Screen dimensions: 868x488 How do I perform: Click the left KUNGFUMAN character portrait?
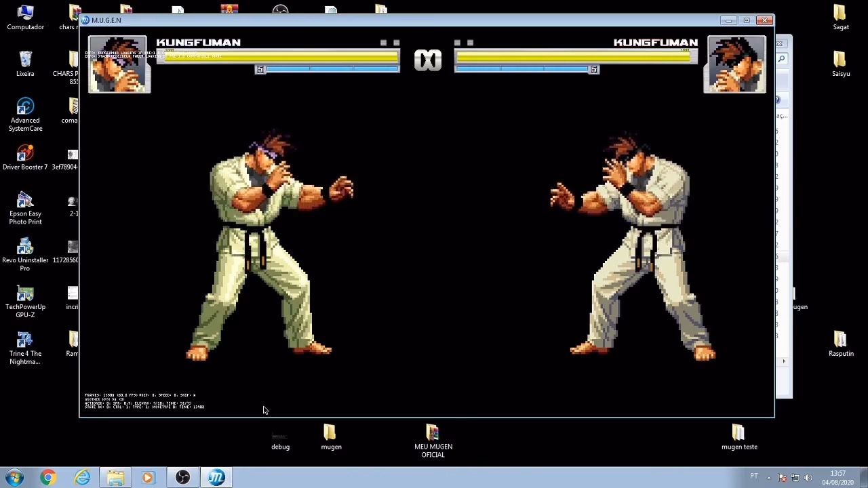(x=119, y=64)
